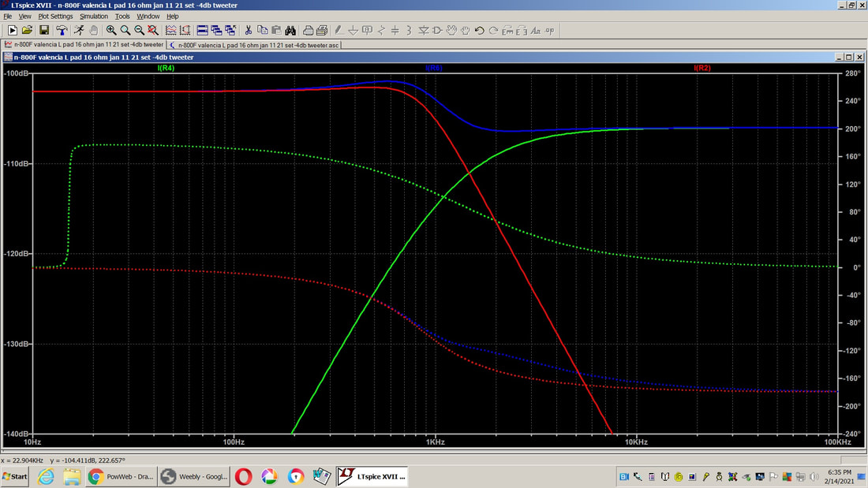Screen dimensions: 868x488
Task: Open the PowWeb Chrome taskbar window
Action: (122, 476)
